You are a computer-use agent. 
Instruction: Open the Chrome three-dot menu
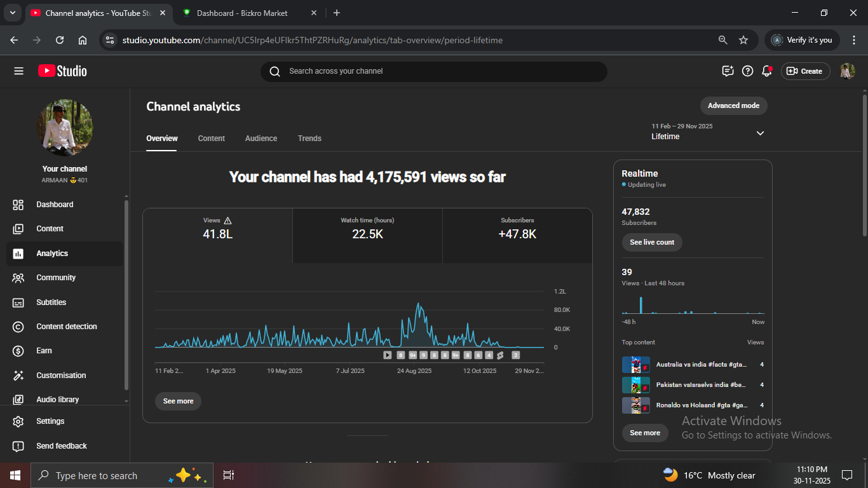coord(853,40)
